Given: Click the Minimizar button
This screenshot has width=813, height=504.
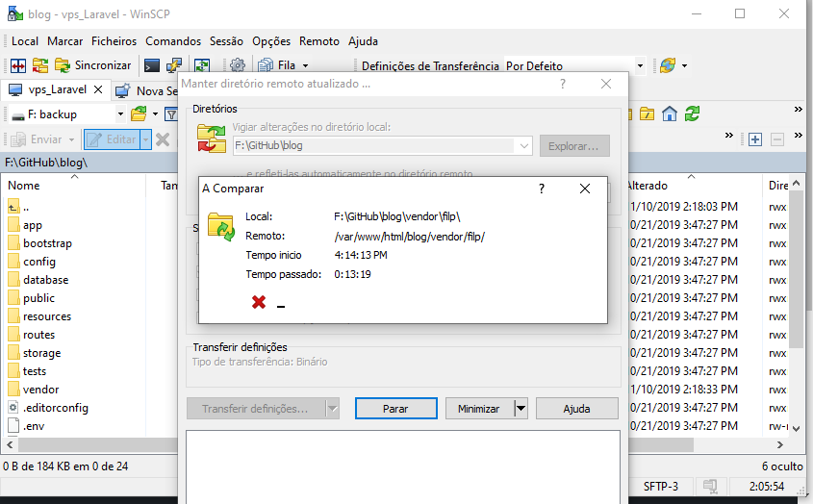Looking at the screenshot, I should [x=478, y=409].
